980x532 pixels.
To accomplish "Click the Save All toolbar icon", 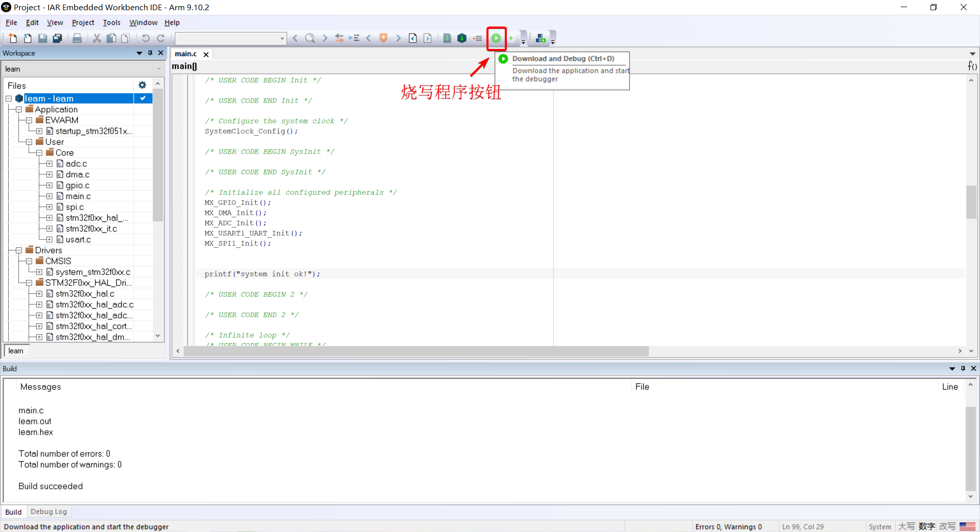I will click(x=58, y=38).
